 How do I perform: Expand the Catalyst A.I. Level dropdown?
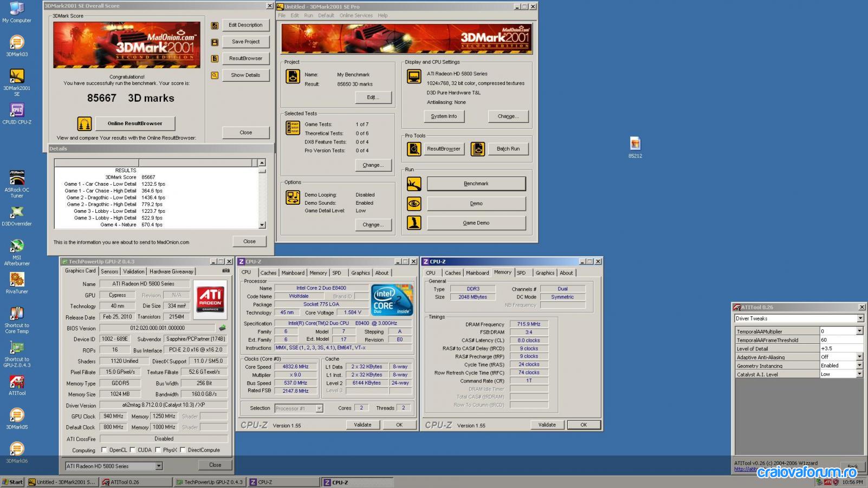pyautogui.click(x=859, y=374)
